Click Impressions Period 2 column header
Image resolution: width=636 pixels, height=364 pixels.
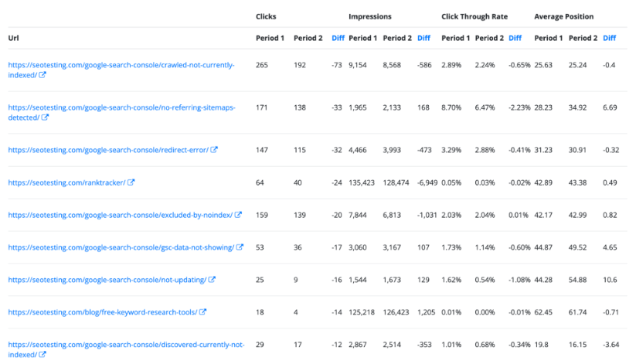(397, 38)
